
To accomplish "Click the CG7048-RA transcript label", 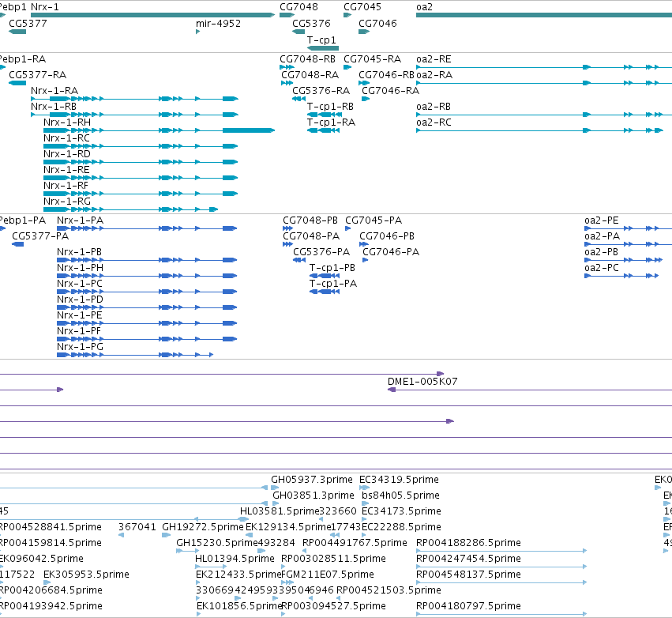I will (310, 75).
